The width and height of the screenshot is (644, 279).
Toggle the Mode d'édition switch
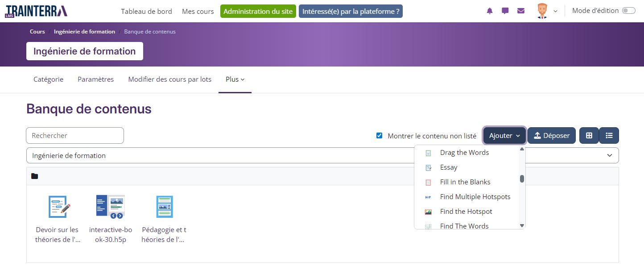tap(628, 11)
